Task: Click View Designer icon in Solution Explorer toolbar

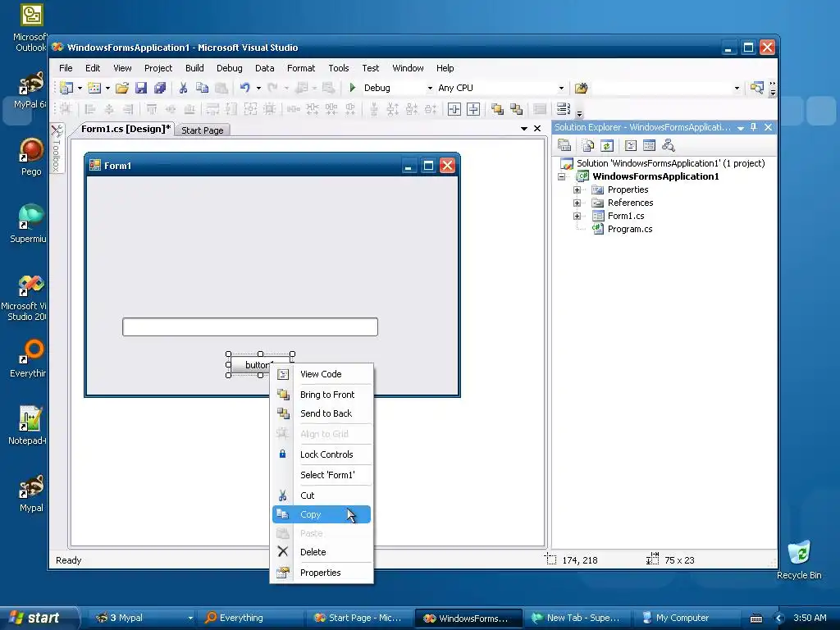Action: (x=650, y=145)
